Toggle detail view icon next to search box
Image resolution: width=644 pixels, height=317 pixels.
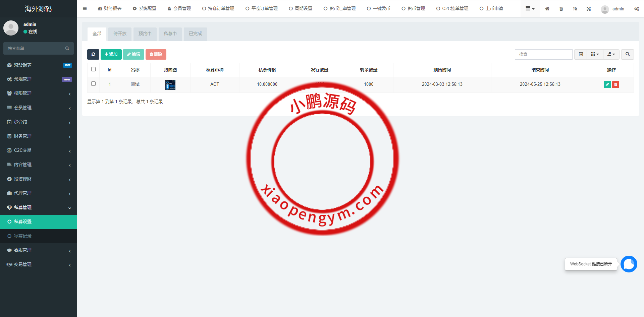[x=580, y=54]
